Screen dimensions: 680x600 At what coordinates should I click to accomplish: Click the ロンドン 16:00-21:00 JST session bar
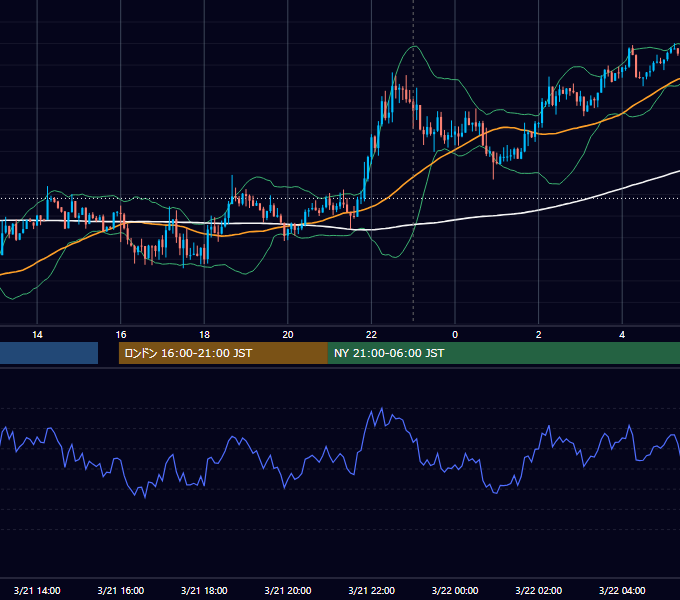tap(223, 353)
